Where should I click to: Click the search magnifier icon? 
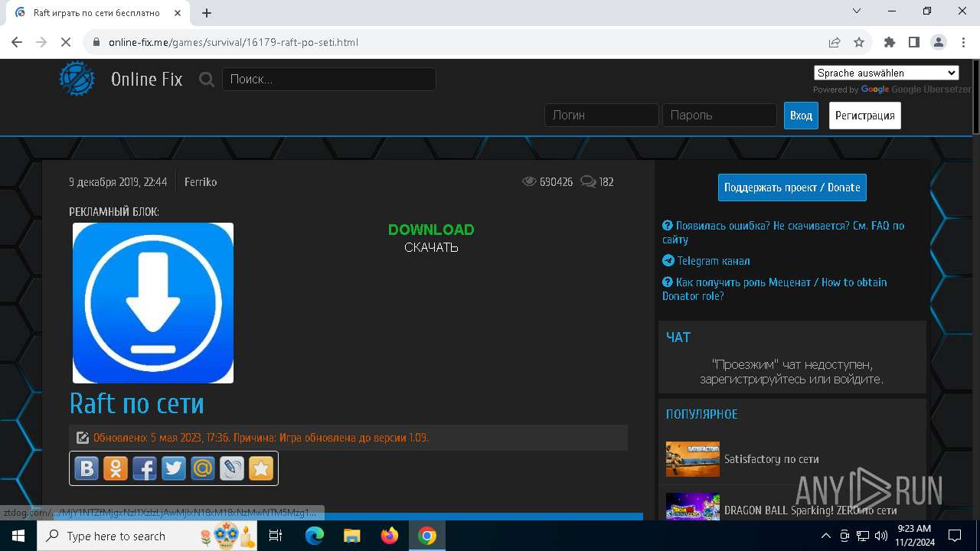(x=207, y=79)
